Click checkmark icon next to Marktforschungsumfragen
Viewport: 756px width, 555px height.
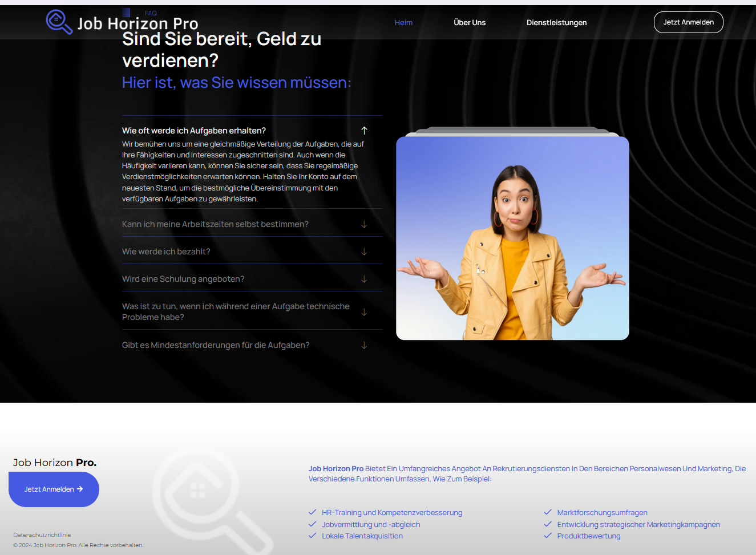[548, 512]
